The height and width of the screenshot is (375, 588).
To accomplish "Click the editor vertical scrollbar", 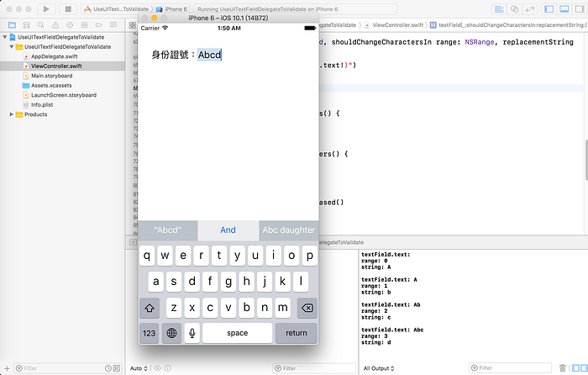I will 585,160.
